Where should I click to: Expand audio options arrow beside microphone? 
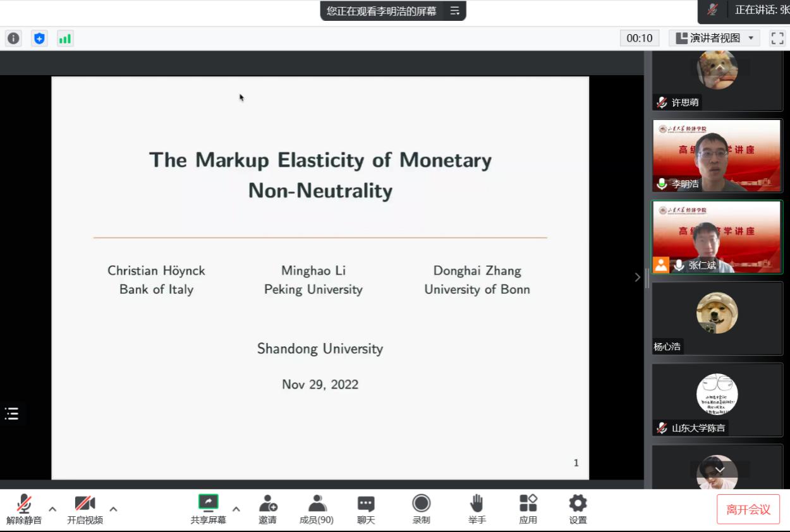click(x=52, y=509)
